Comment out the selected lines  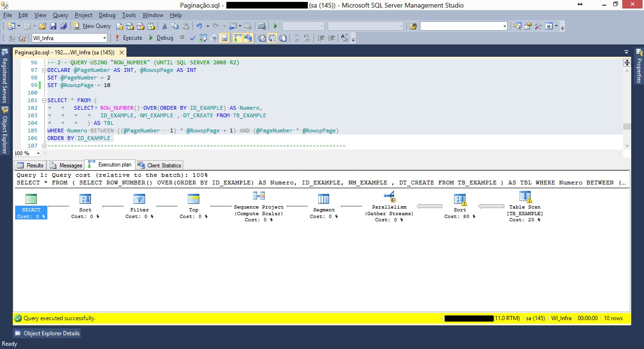coord(296,38)
